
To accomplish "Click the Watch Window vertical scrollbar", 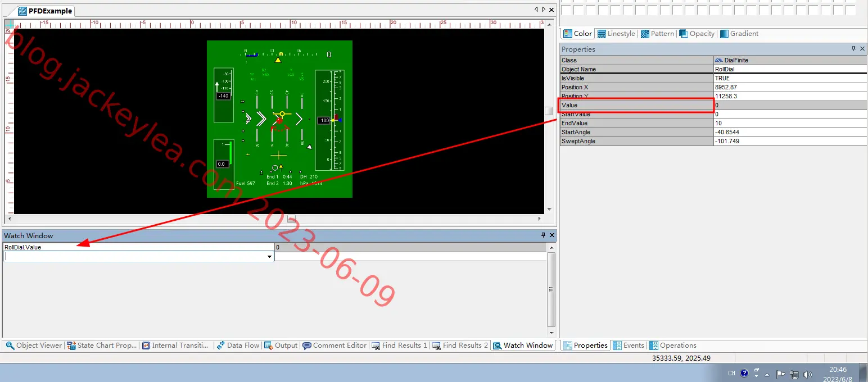I will click(x=551, y=289).
